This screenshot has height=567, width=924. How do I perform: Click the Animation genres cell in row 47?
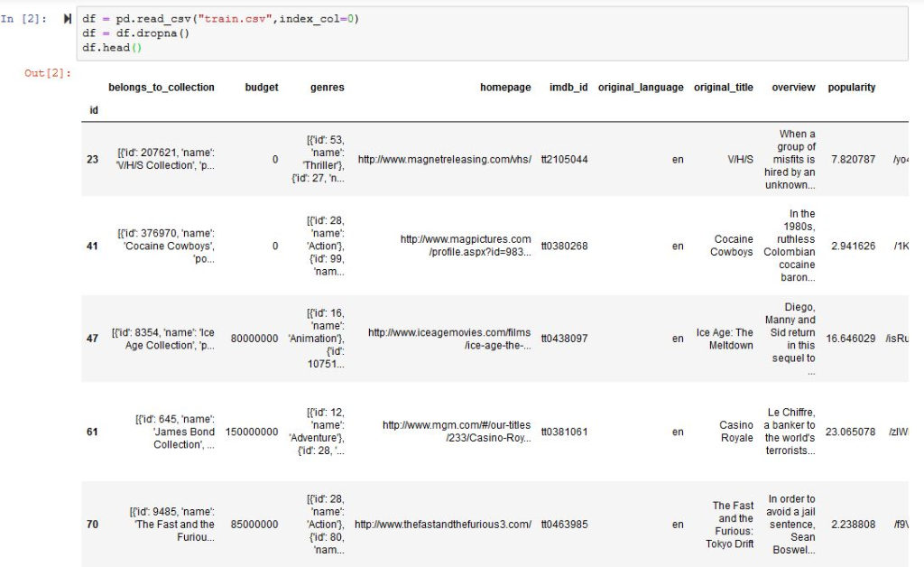[317, 339]
